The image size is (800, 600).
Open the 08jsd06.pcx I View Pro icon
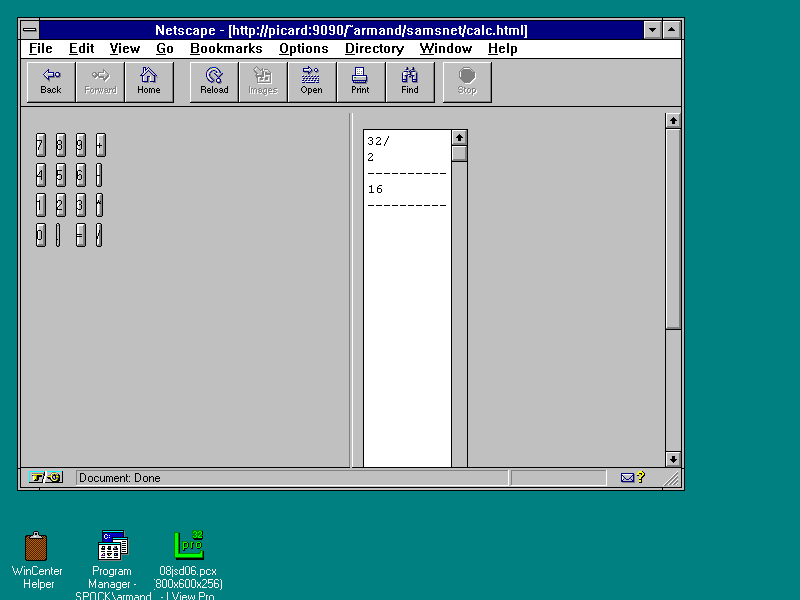tap(188, 564)
